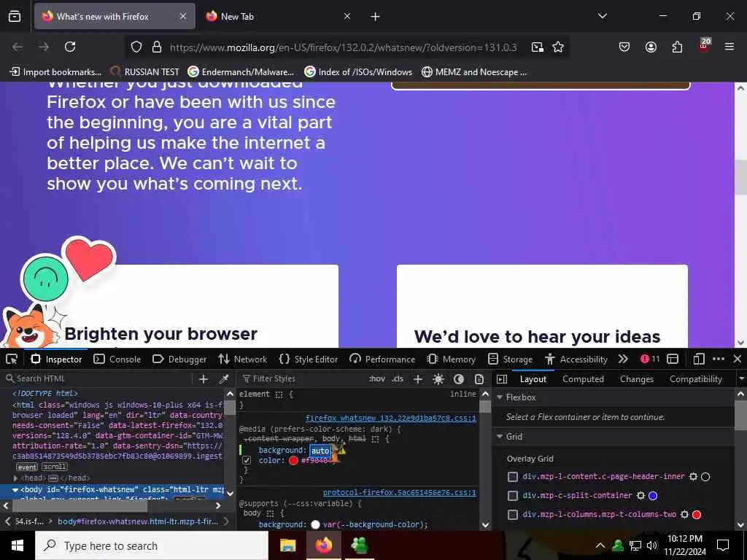List all open tabs dropdown
747x560 pixels.
pyautogui.click(x=602, y=16)
